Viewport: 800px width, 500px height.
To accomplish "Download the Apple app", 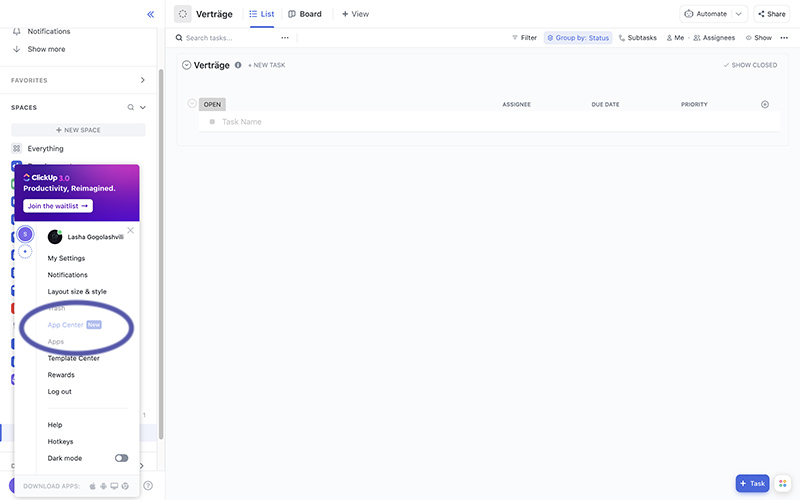I will [x=93, y=486].
